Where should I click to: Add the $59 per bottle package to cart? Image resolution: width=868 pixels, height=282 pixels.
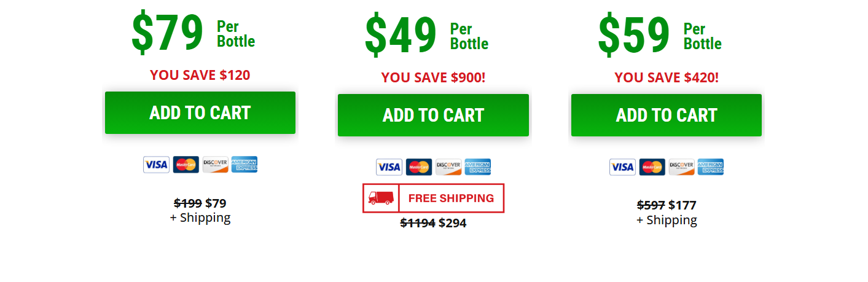pos(667,116)
